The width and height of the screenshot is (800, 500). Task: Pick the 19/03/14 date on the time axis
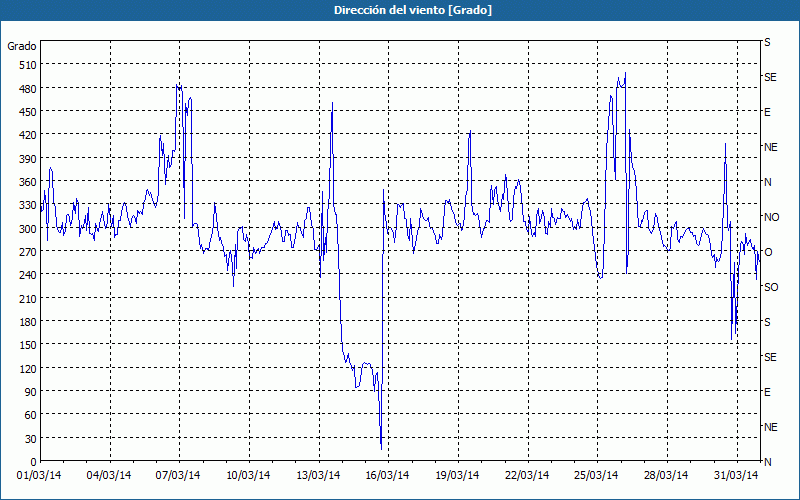[x=457, y=476]
